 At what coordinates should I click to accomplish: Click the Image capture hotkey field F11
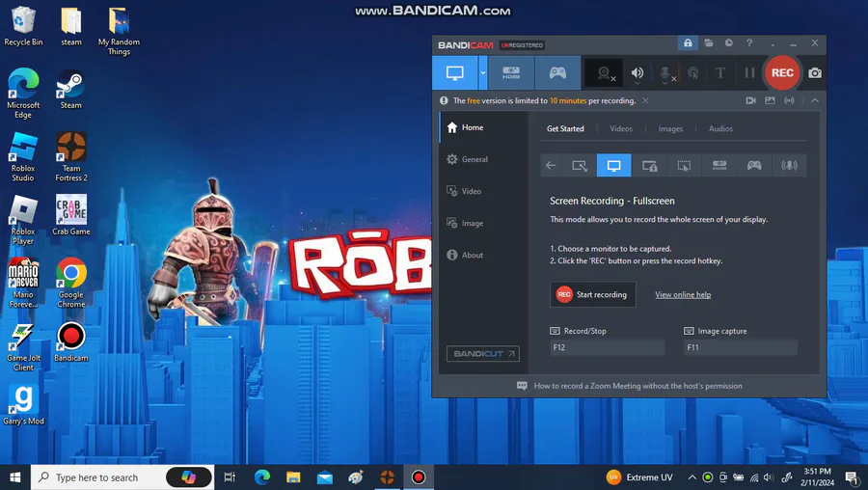(x=741, y=347)
